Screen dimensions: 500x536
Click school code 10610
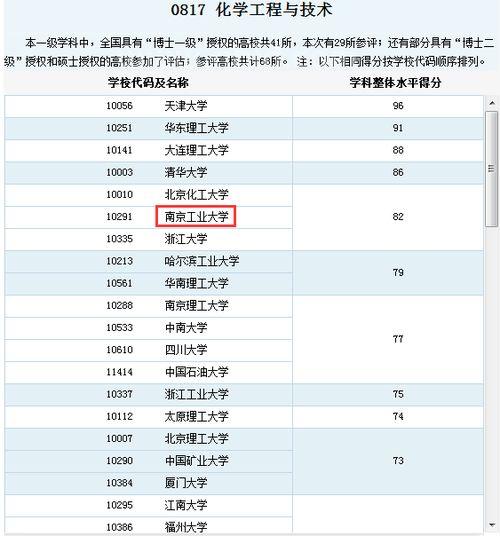pyautogui.click(x=119, y=350)
